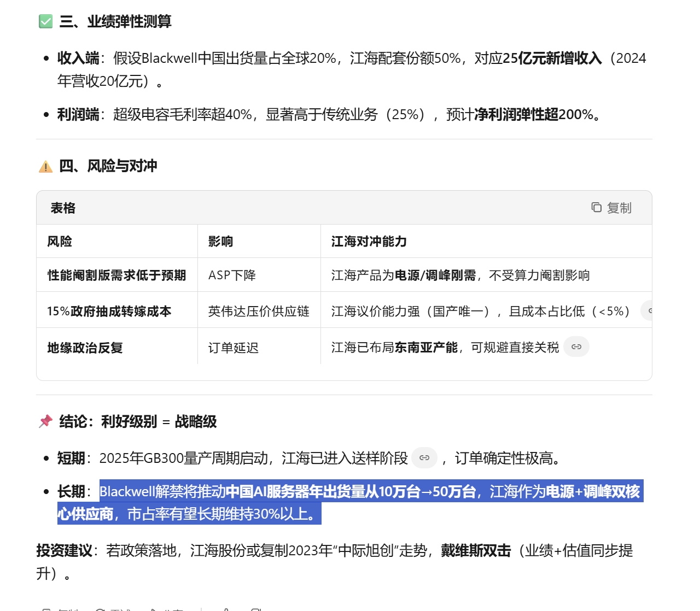Click the 性能阉割版需求低于预期 cell
This screenshot has width=700, height=611.
pos(117,275)
